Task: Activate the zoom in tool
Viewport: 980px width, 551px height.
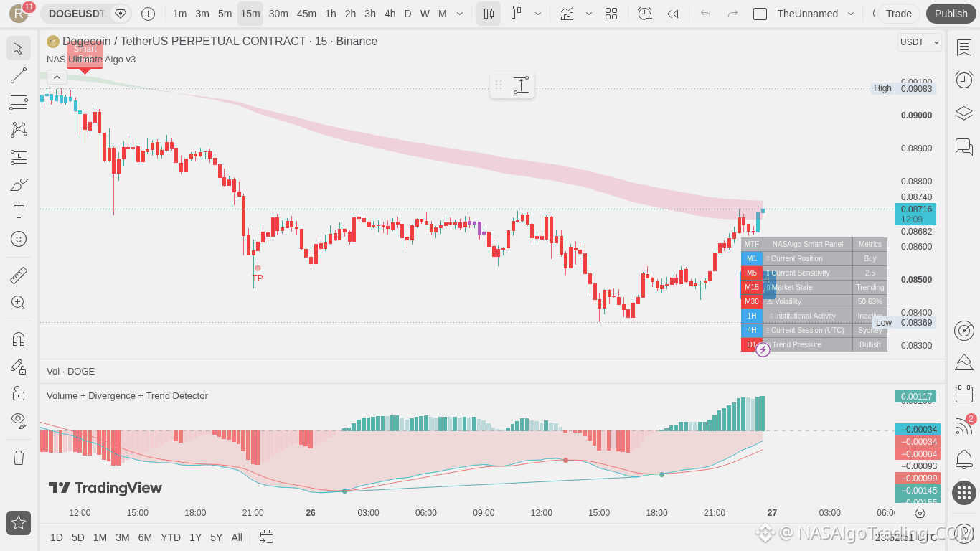Action: (x=19, y=302)
